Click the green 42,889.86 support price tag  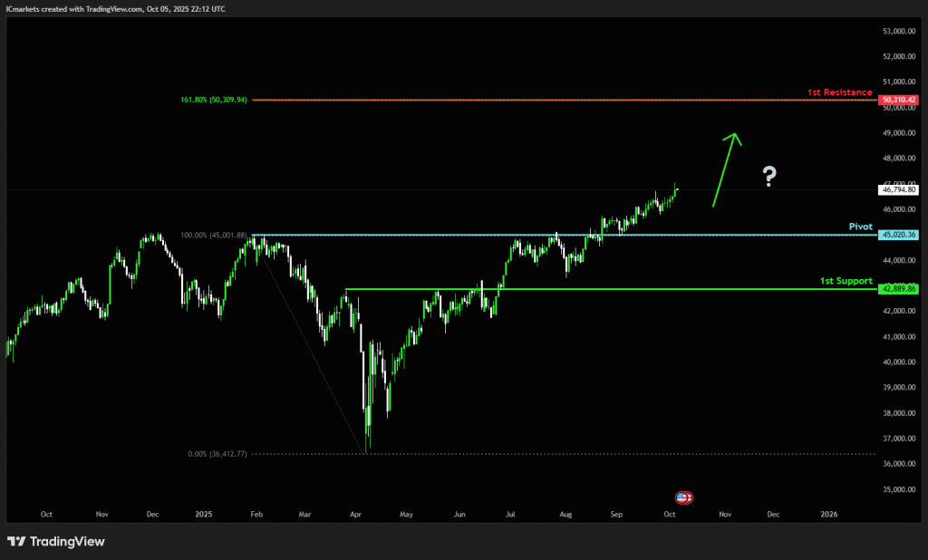point(899,288)
